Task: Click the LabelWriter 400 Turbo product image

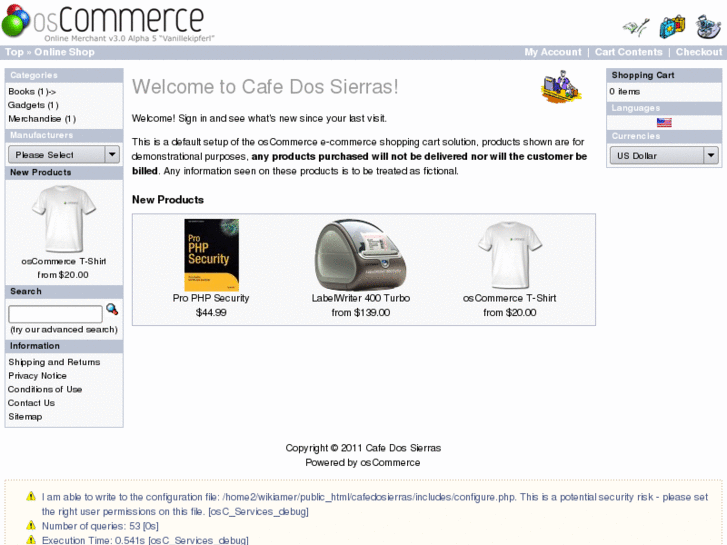Action: point(361,255)
